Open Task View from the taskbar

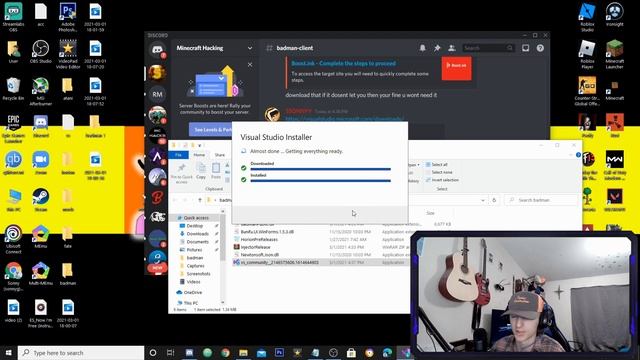click(x=171, y=353)
